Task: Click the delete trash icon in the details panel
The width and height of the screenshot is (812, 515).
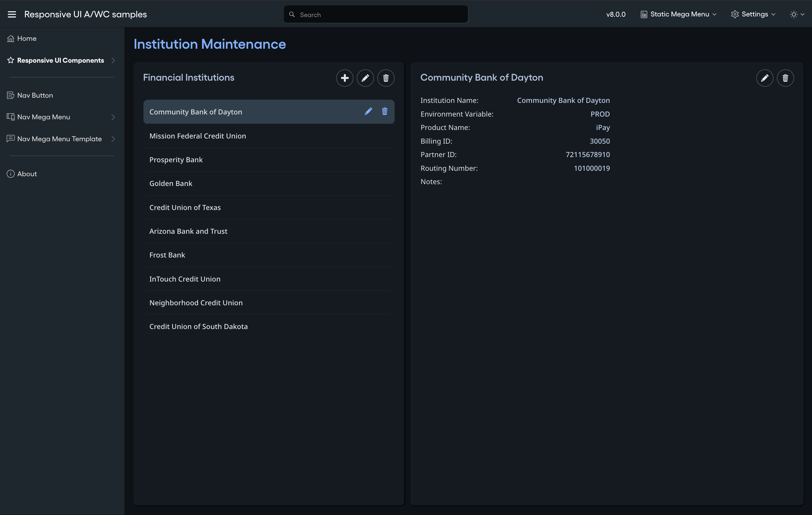Action: point(785,78)
